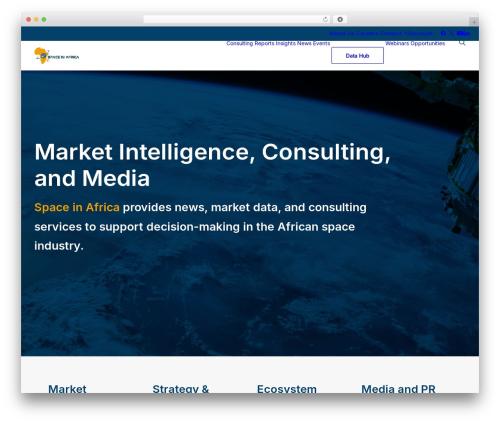
Task: Open a new browser tab with plus
Action: 474,22
